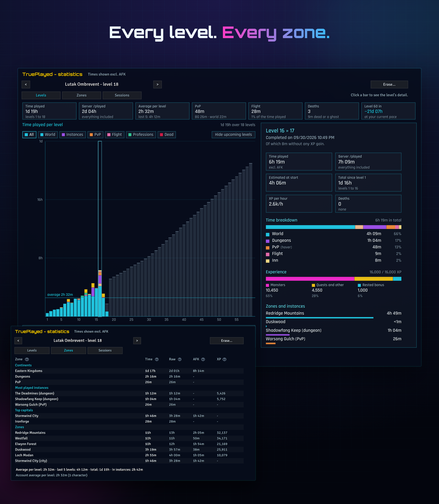Toggle the PvP filter above the chart
Screen dimensions: 439x504
tap(95, 135)
